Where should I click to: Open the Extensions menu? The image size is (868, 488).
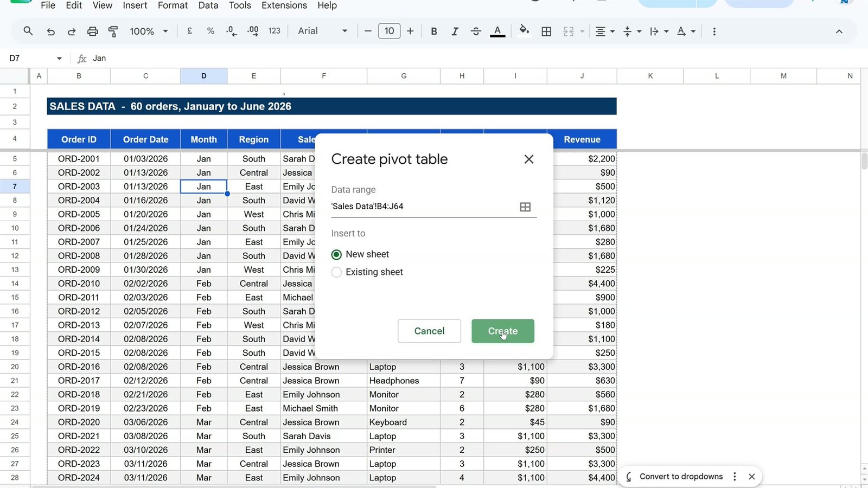(284, 5)
